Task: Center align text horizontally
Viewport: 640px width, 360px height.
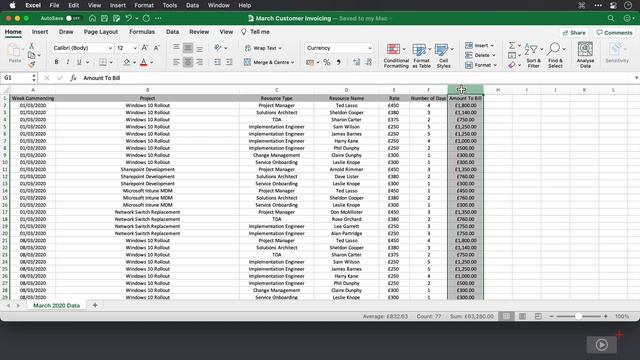Action: coord(188,62)
